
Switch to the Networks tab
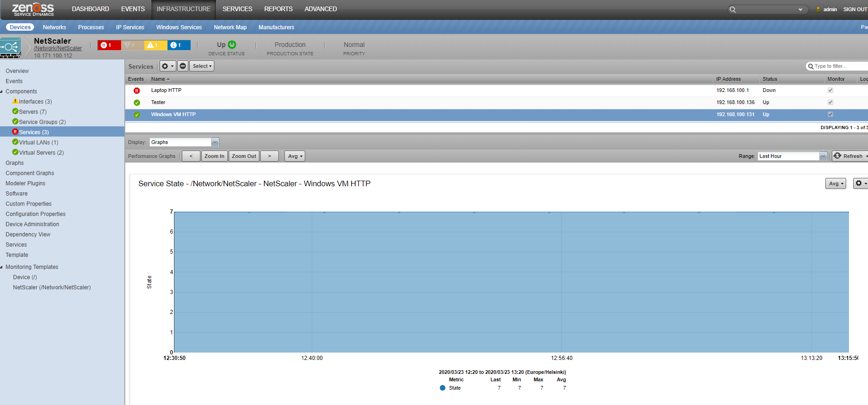coord(54,27)
